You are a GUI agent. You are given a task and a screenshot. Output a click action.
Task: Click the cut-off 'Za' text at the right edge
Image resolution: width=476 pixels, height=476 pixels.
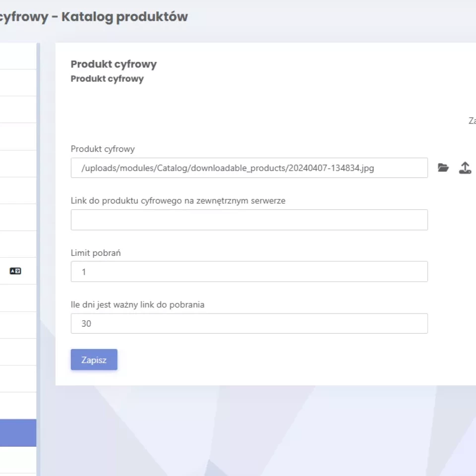tap(472, 120)
